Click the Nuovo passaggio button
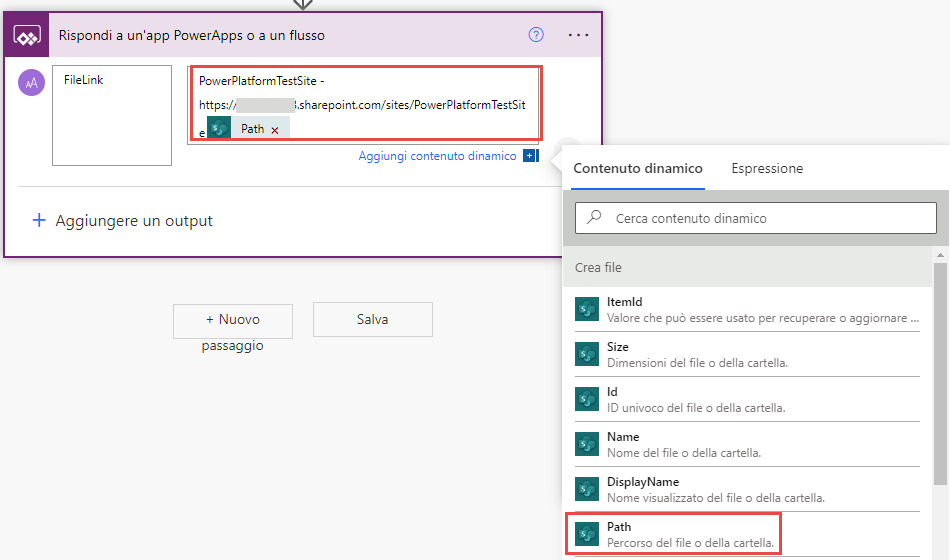 (233, 321)
